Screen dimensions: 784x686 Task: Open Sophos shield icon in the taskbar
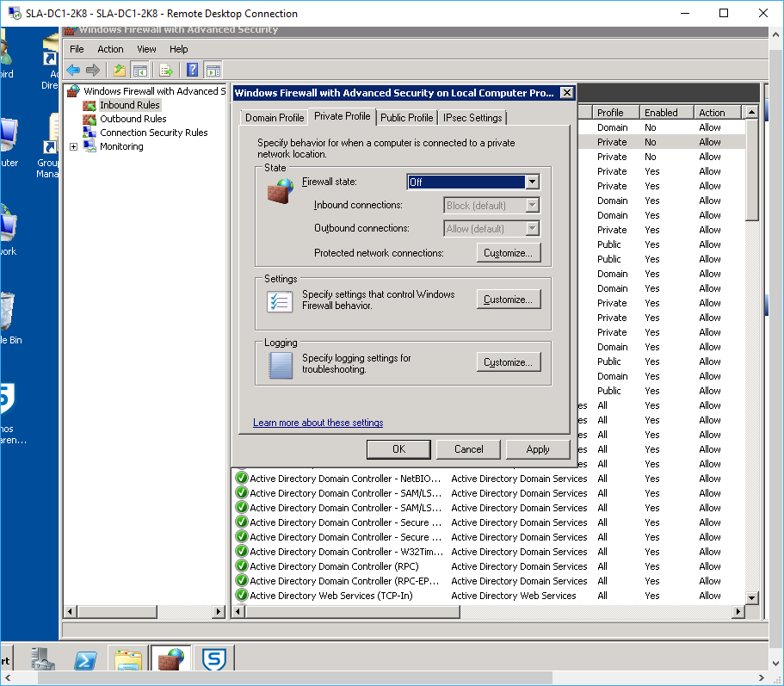pyautogui.click(x=214, y=659)
